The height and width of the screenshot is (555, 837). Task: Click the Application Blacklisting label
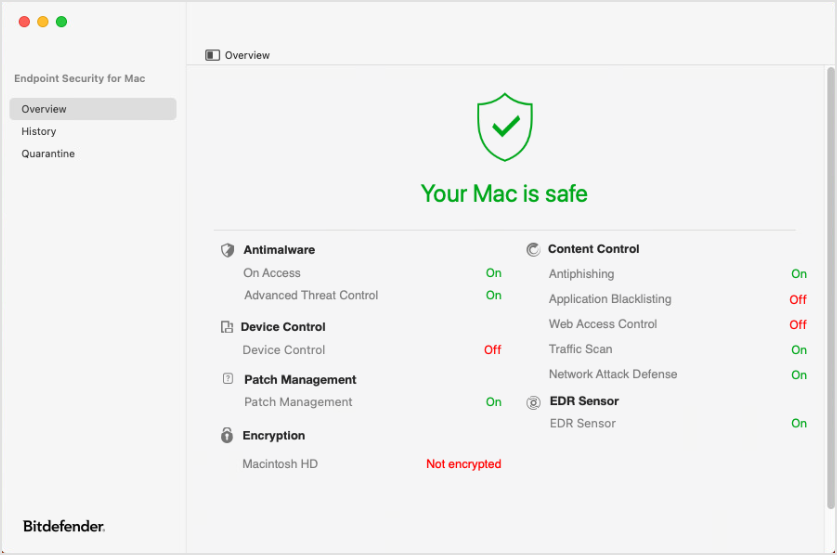(610, 299)
